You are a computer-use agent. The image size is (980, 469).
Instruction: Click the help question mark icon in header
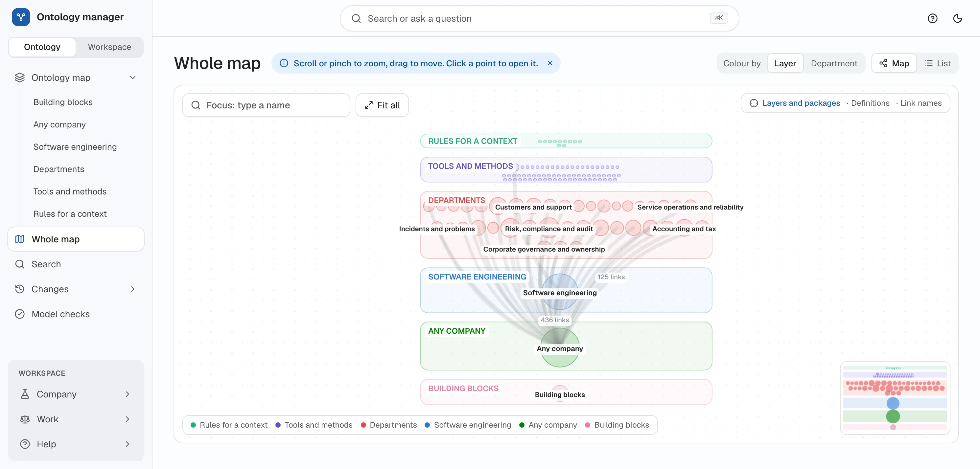pos(932,18)
